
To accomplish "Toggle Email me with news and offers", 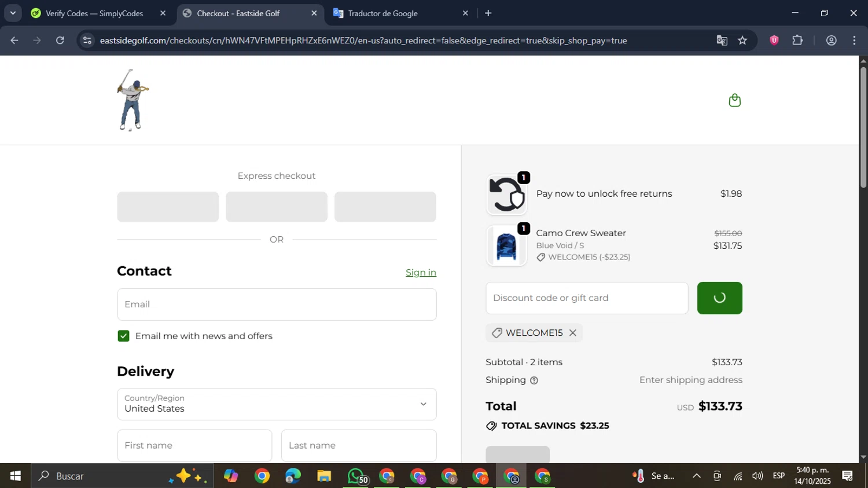I will 123,336.
